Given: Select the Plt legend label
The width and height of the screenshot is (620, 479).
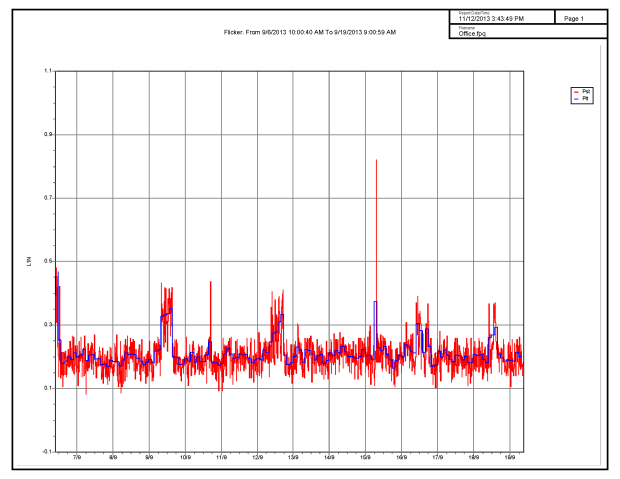Looking at the screenshot, I should (x=585, y=98).
